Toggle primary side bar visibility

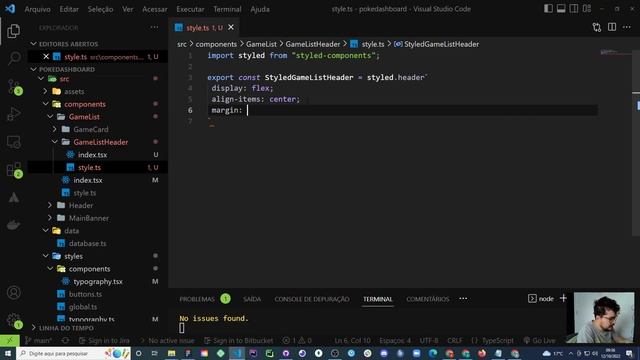(x=548, y=9)
